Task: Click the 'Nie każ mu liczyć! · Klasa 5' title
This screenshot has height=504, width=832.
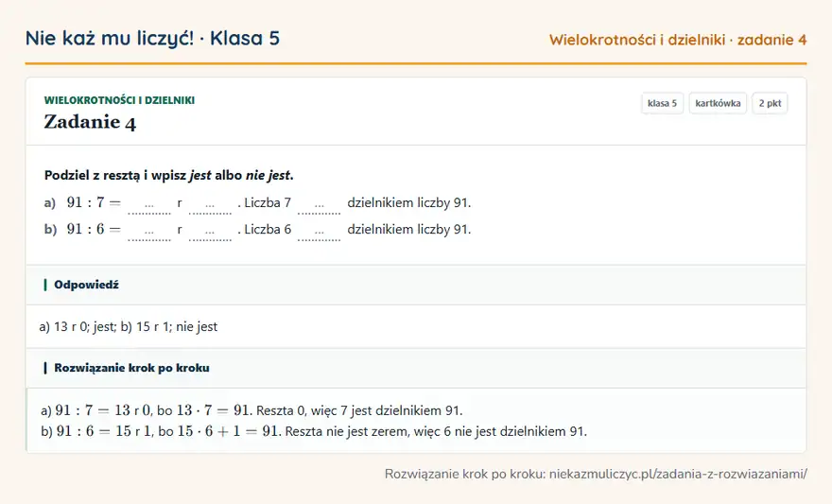Action: [152, 38]
